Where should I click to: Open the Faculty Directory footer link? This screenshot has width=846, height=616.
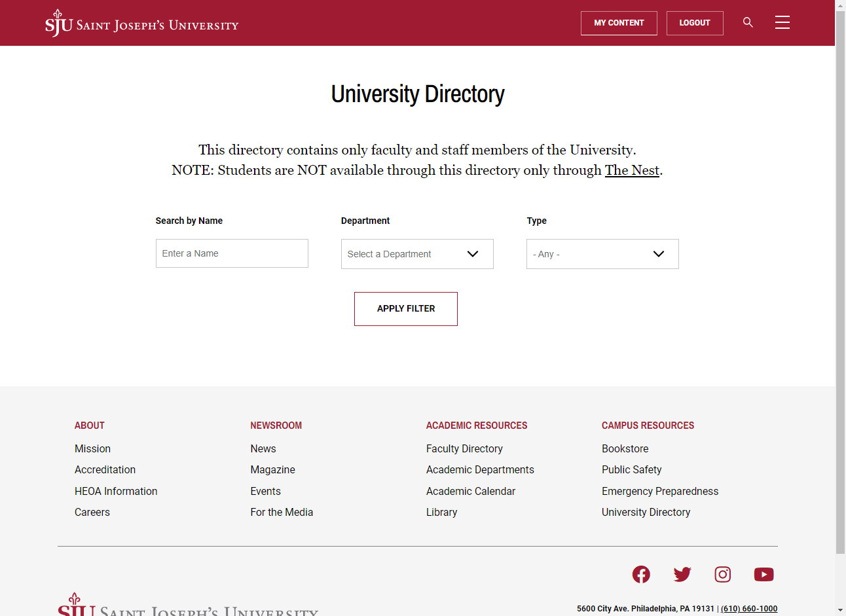(x=464, y=448)
